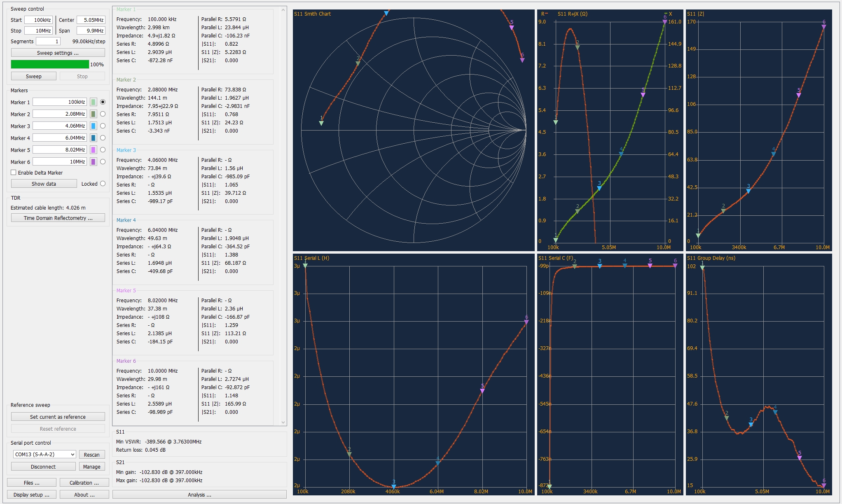842x504 pixels.
Task: Start a sweep with Sweep button
Action: point(33,76)
